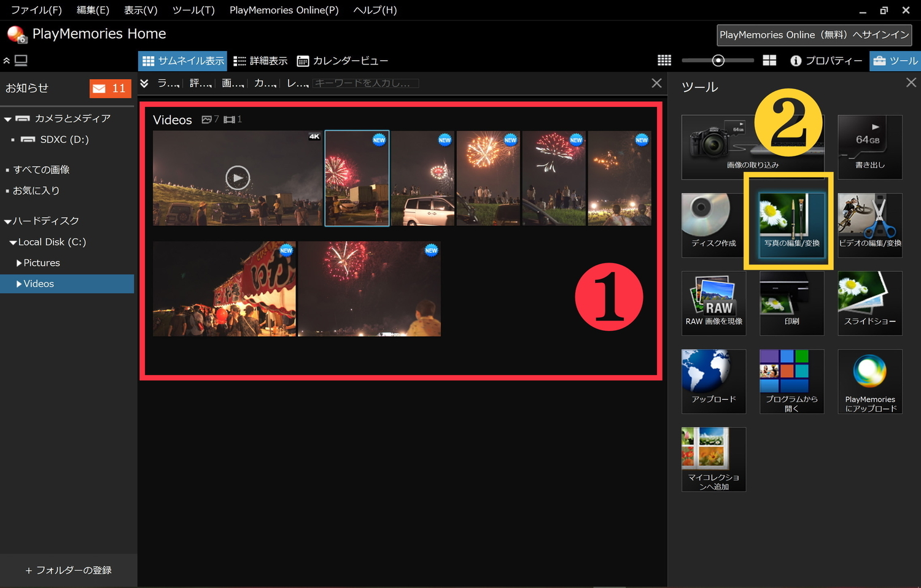Start the RAW 画像を現像 tool
921x588 pixels.
pyautogui.click(x=713, y=303)
